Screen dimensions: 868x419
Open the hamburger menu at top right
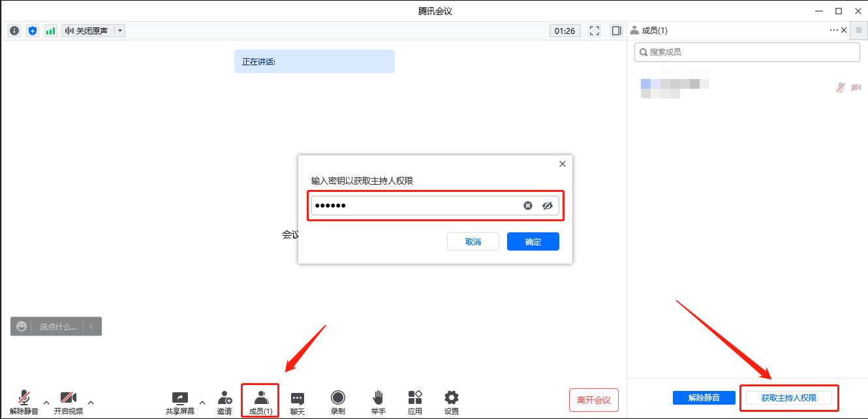pos(859,30)
